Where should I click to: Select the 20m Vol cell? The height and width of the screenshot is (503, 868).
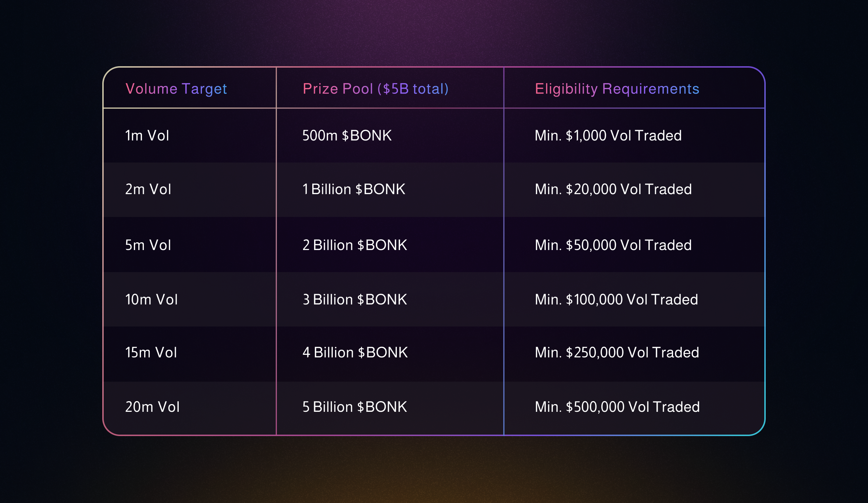152,407
